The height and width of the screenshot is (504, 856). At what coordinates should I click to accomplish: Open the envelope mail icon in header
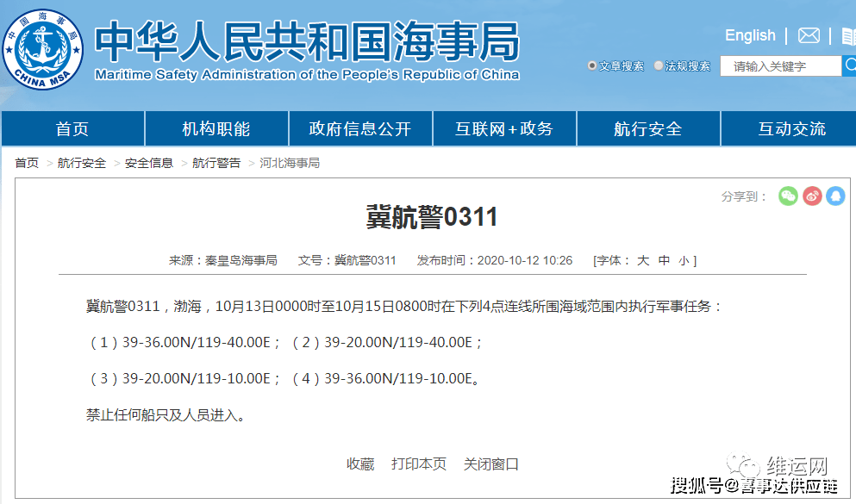coord(809,36)
